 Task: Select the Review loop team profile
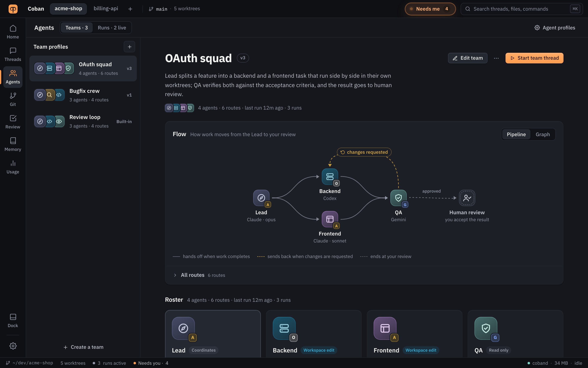tap(83, 121)
